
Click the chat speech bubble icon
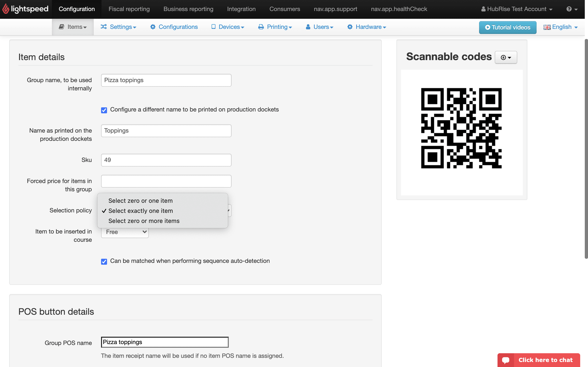(506, 360)
